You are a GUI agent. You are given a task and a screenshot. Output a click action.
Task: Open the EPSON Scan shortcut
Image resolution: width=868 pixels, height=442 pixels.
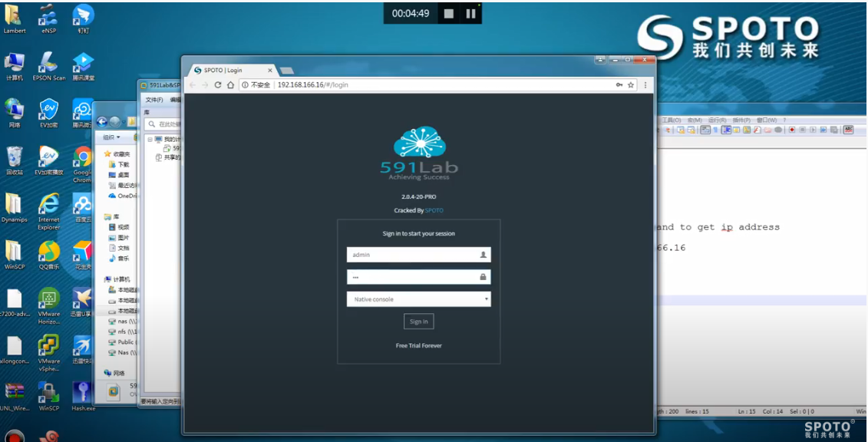48,67
